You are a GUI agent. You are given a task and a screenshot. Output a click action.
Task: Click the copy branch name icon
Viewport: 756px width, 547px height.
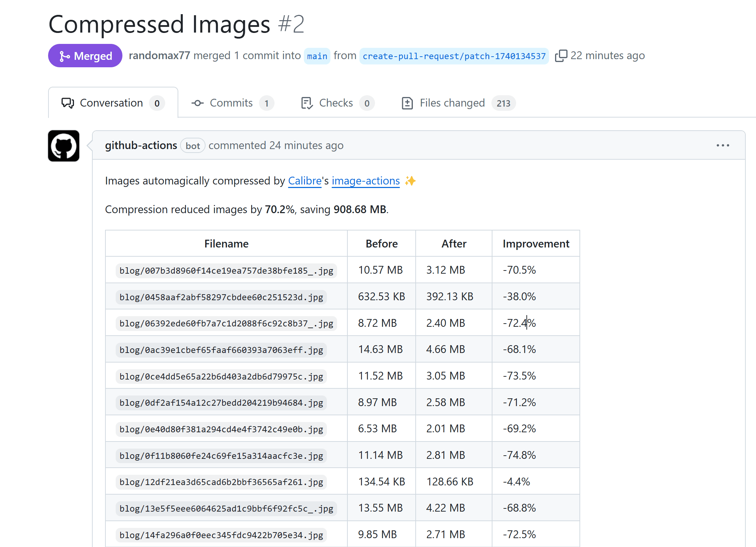pos(561,56)
